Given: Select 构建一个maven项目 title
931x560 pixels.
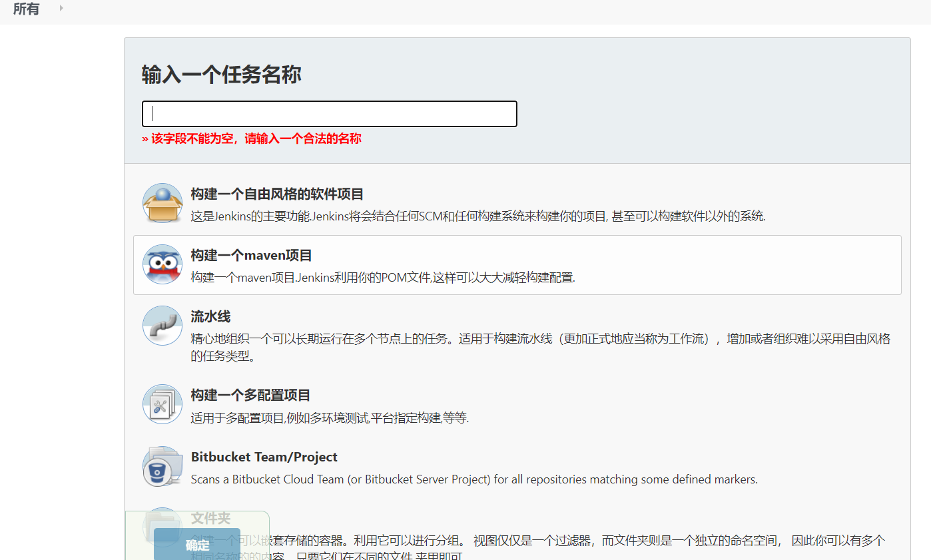Looking at the screenshot, I should click(x=252, y=256).
